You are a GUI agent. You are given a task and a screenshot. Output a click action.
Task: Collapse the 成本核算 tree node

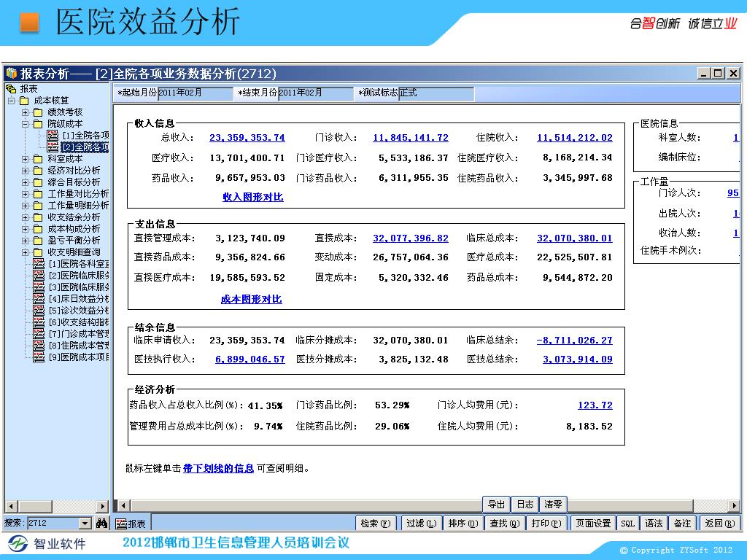click(x=12, y=101)
